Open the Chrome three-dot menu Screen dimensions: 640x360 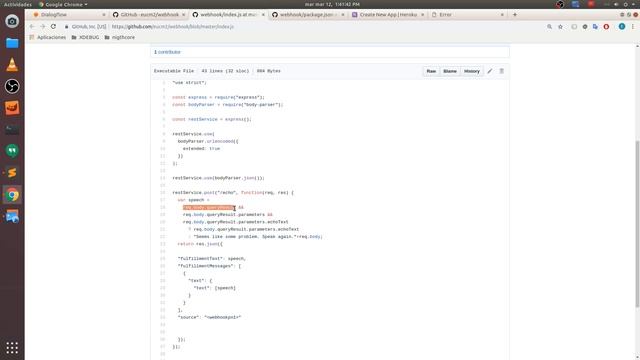point(633,27)
